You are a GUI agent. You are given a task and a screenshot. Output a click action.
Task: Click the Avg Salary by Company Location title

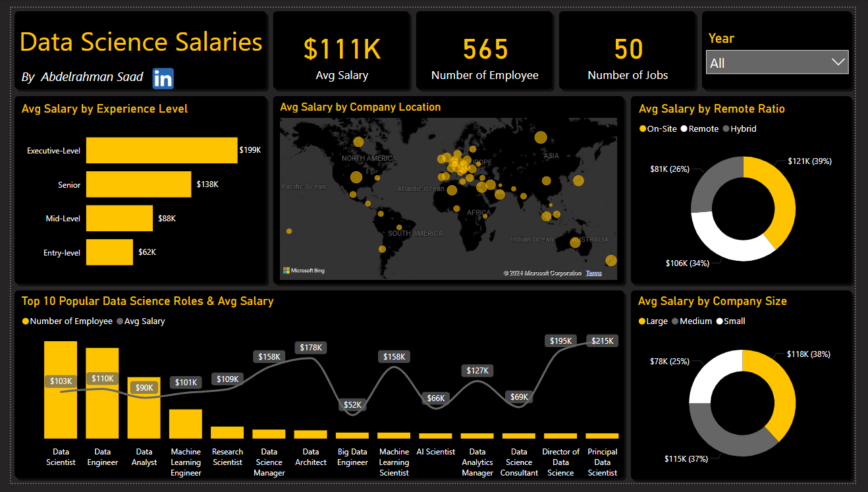[360, 107]
